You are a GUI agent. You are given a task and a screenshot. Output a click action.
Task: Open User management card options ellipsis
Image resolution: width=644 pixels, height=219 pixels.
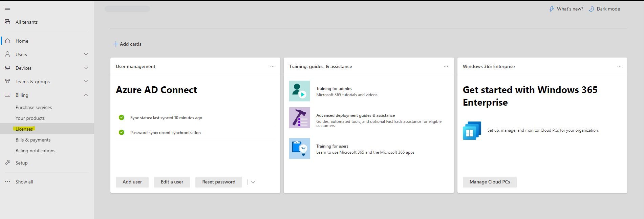(x=272, y=67)
